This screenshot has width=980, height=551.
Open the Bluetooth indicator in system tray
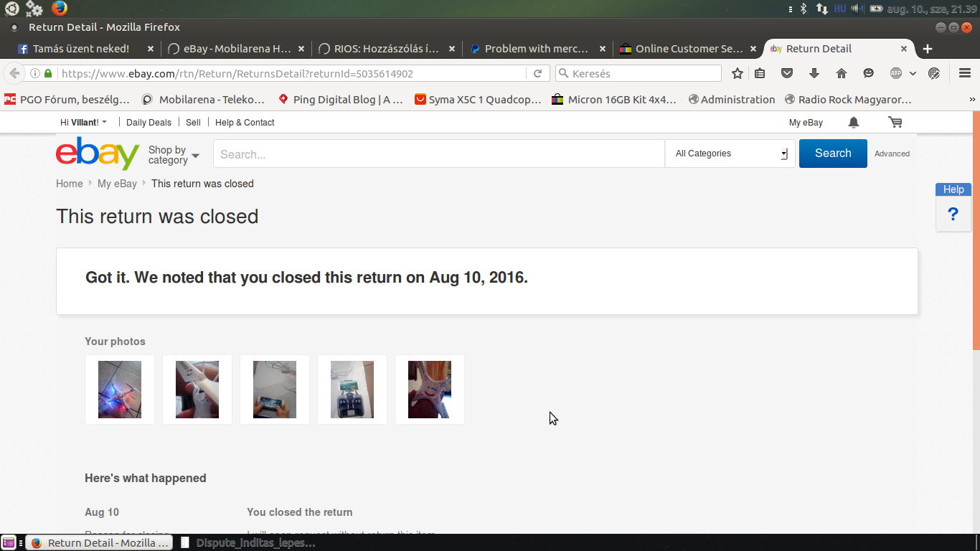pos(804,9)
